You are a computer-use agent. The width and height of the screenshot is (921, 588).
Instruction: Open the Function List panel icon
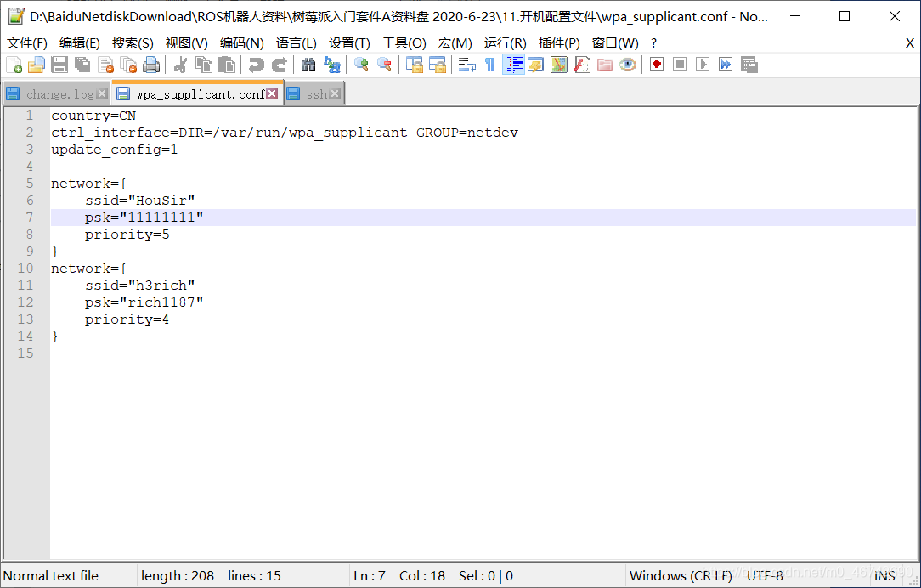point(581,65)
